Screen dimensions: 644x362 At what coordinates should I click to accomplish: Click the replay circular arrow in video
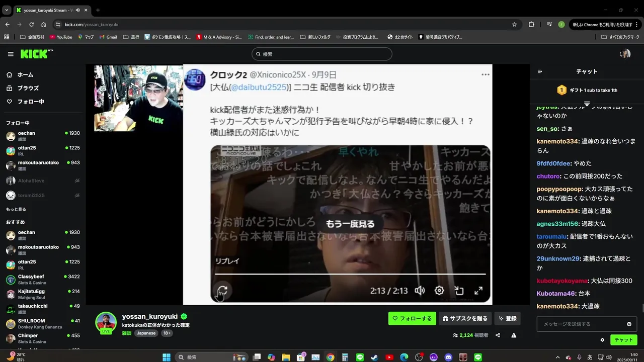[222, 291]
